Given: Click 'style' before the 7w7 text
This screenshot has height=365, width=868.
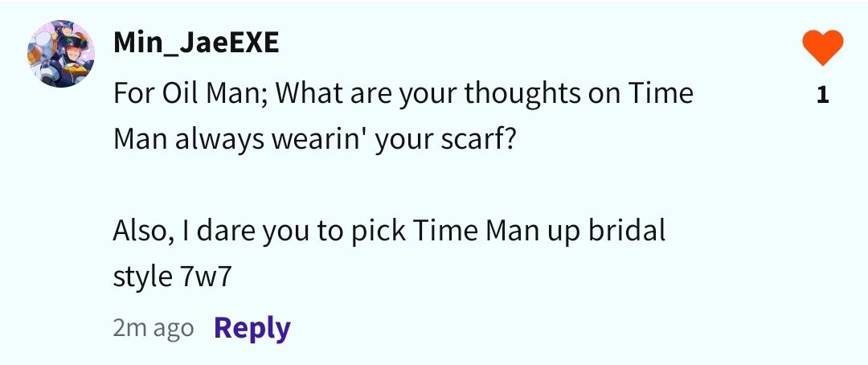Looking at the screenshot, I should tap(143, 277).
